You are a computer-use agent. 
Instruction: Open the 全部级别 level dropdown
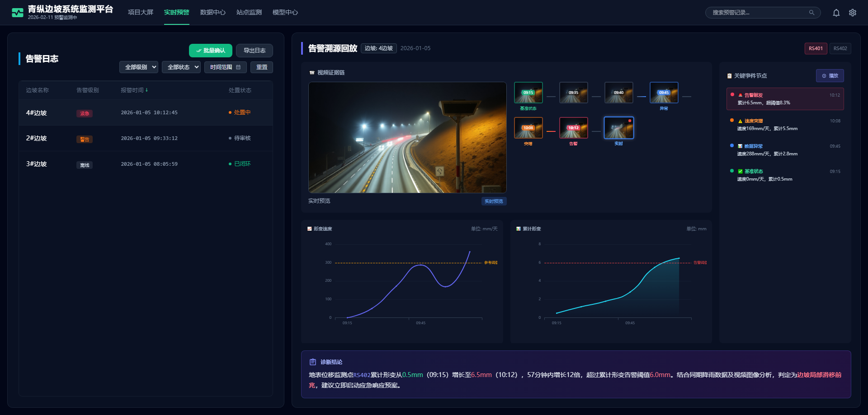(x=138, y=67)
